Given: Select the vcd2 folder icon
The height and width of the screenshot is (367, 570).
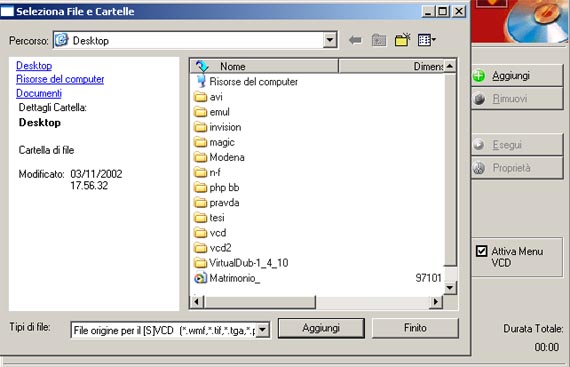Looking at the screenshot, I should (x=200, y=248).
